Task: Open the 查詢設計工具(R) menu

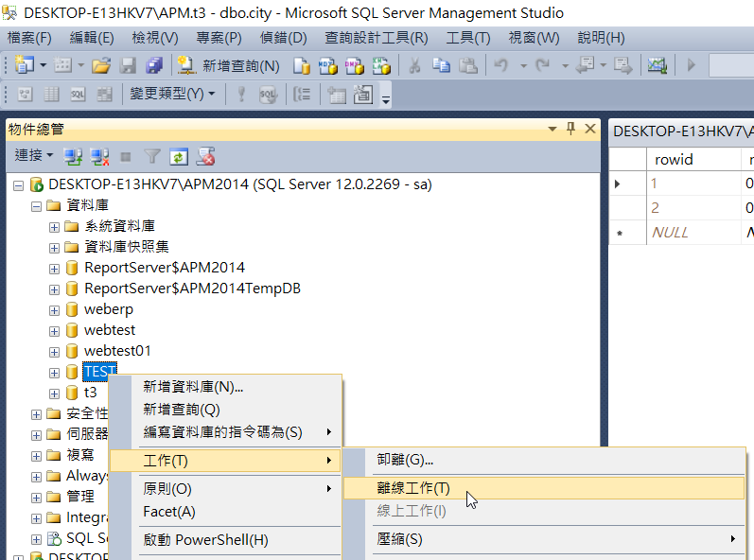Action: tap(376, 38)
